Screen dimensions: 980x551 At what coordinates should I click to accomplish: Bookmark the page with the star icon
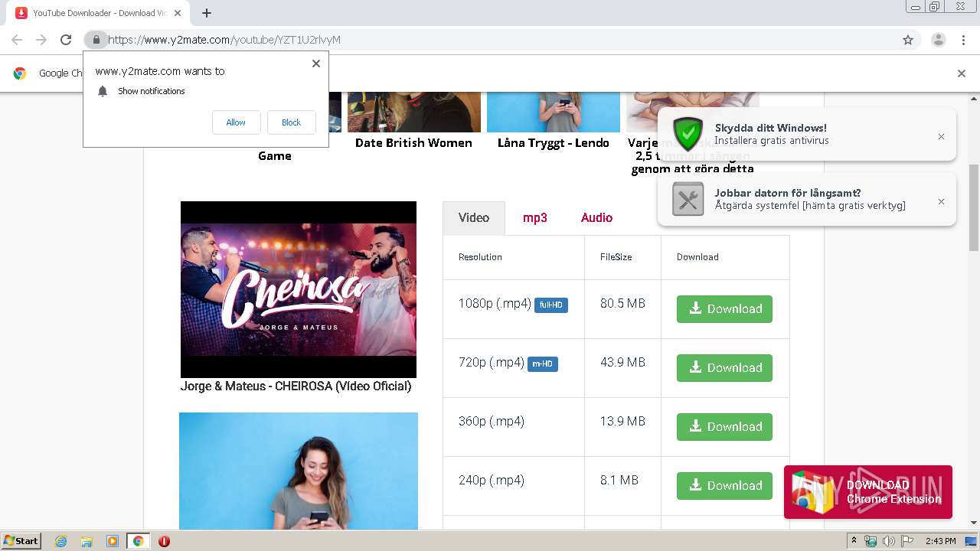pos(908,40)
